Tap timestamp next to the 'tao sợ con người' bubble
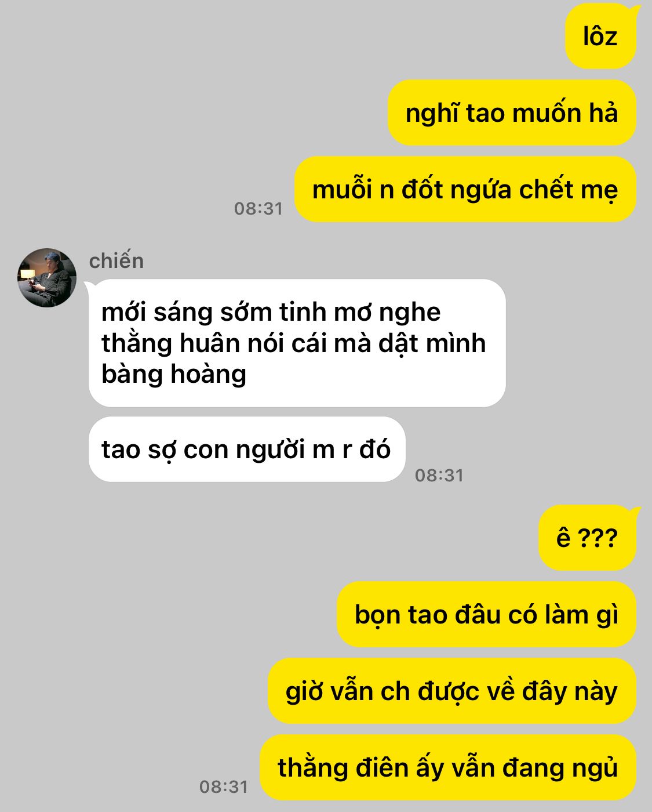 439,475
